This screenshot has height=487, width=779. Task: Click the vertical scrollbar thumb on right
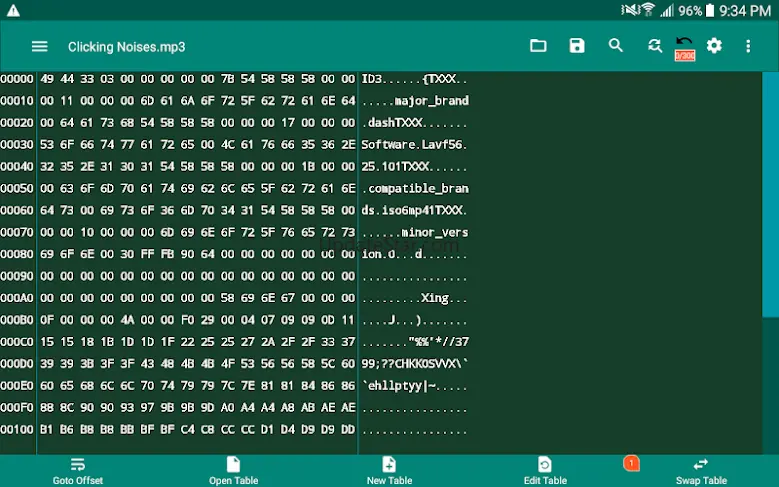[x=771, y=194]
